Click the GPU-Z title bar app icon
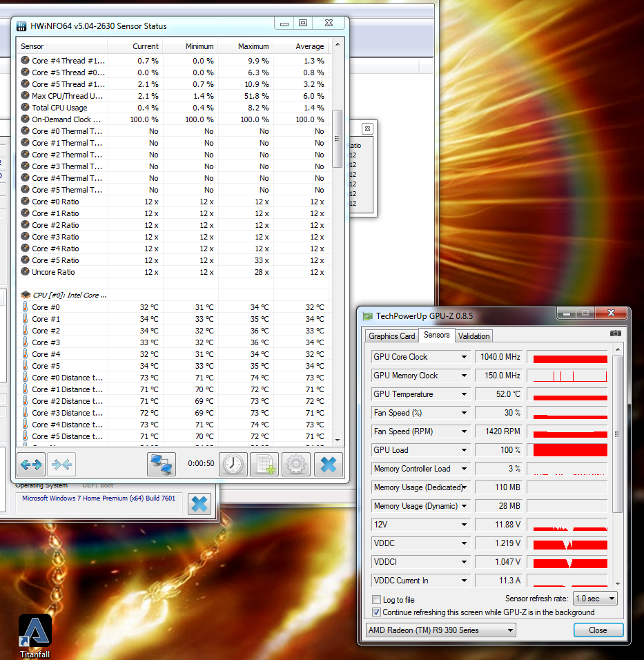The width and height of the screenshot is (644, 660). coord(368,316)
